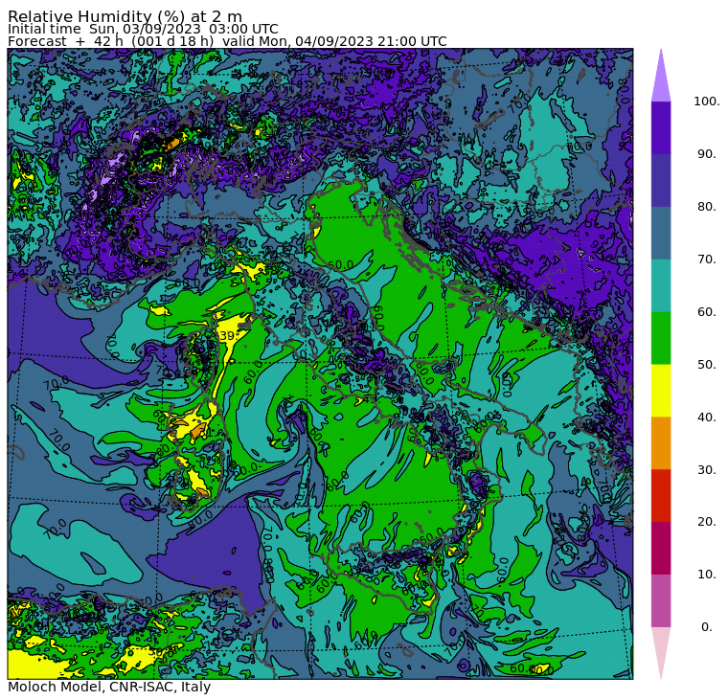Viewport: 728px width, 700px height.
Task: Click the pink 0–10 color band
Action: [661, 600]
